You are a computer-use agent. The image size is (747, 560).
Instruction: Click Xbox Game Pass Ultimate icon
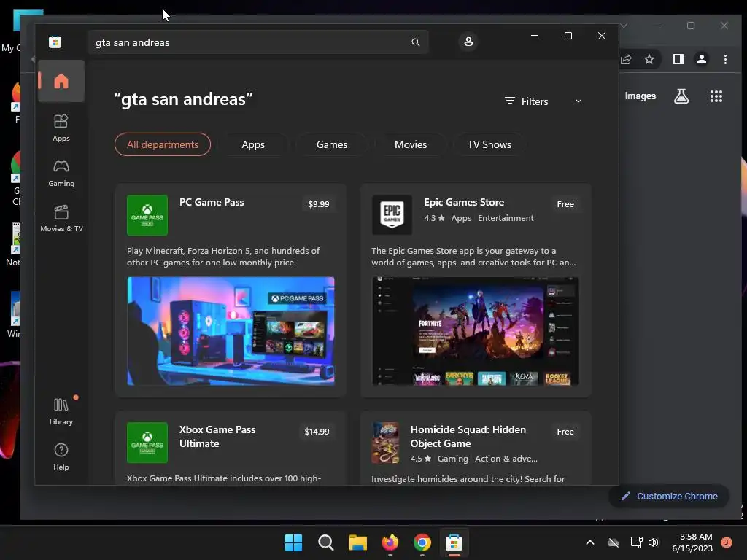click(147, 443)
